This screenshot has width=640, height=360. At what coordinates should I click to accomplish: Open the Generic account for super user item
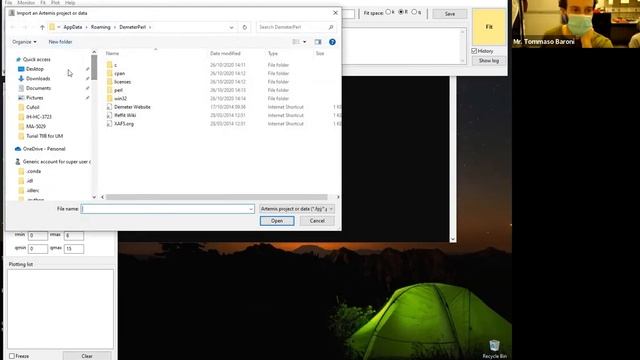coord(56,162)
